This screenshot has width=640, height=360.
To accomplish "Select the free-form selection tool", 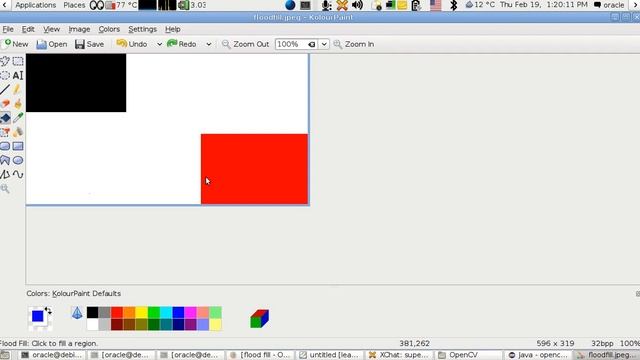I will [5, 61].
